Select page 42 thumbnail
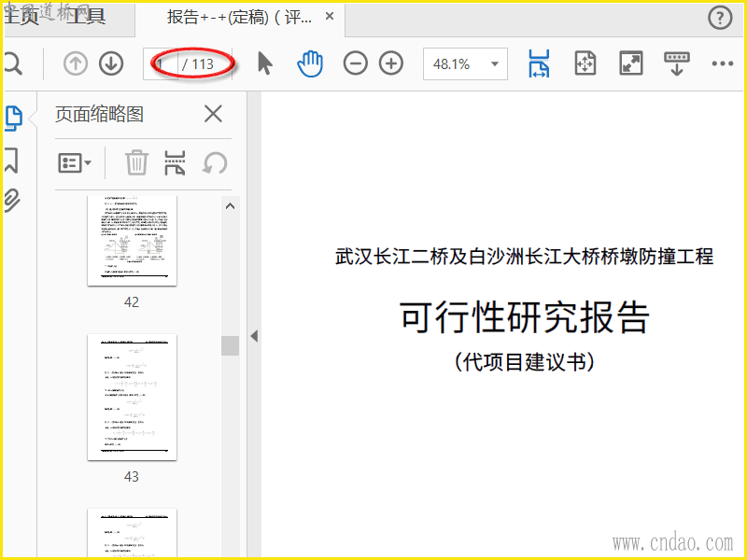The image size is (747, 560). (132, 241)
